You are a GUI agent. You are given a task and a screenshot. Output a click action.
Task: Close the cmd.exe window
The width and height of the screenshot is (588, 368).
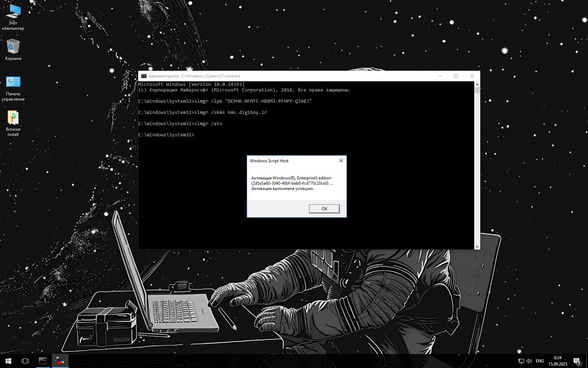tap(472, 76)
